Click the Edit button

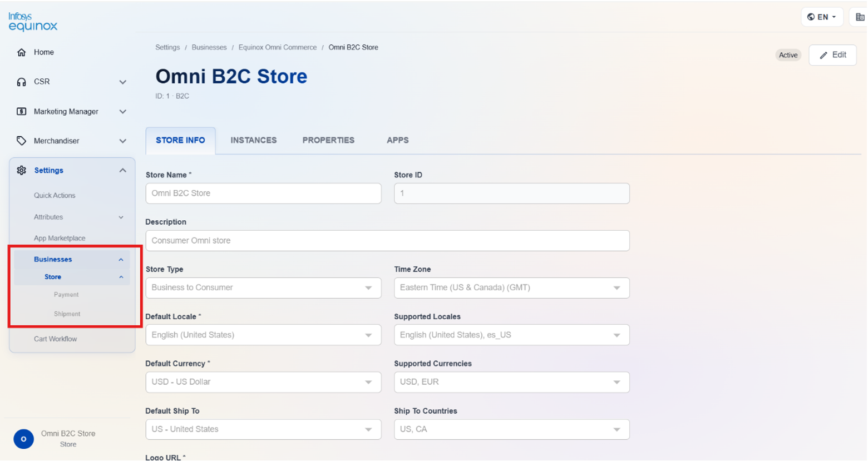tap(832, 55)
